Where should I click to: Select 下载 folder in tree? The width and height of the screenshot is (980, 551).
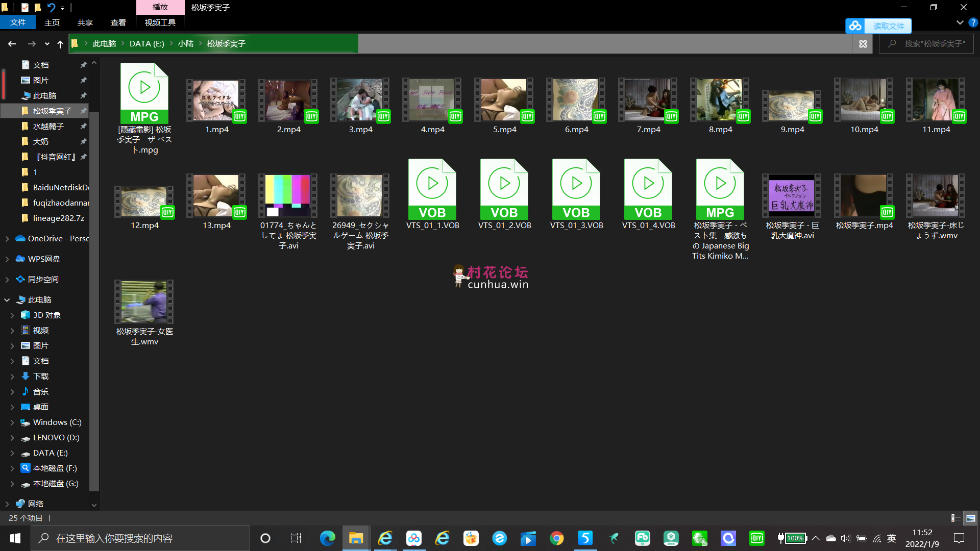tap(40, 376)
